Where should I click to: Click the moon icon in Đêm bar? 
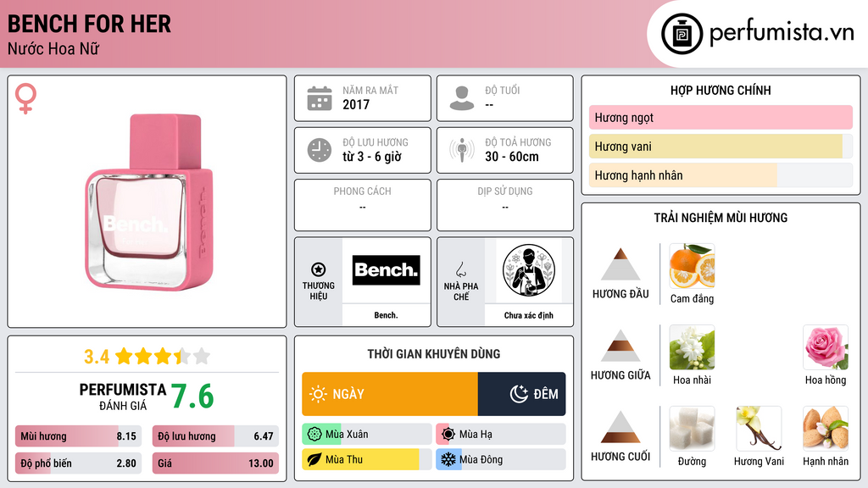pyautogui.click(x=519, y=394)
